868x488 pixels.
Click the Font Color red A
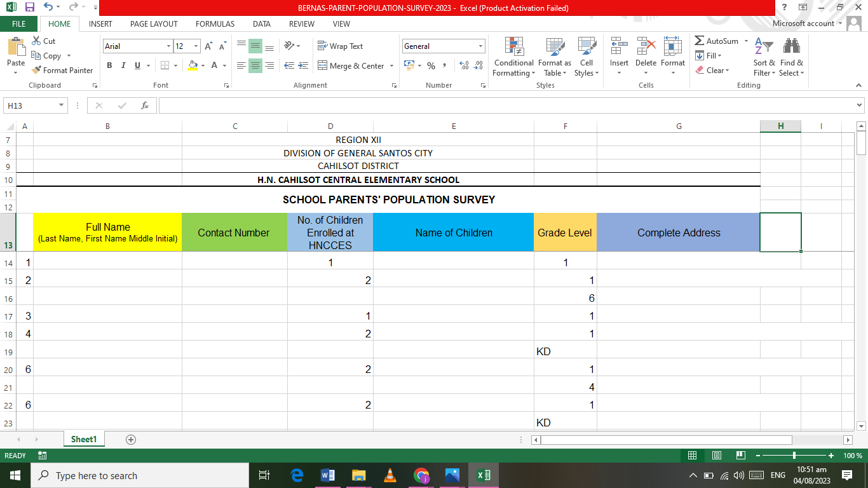(215, 65)
